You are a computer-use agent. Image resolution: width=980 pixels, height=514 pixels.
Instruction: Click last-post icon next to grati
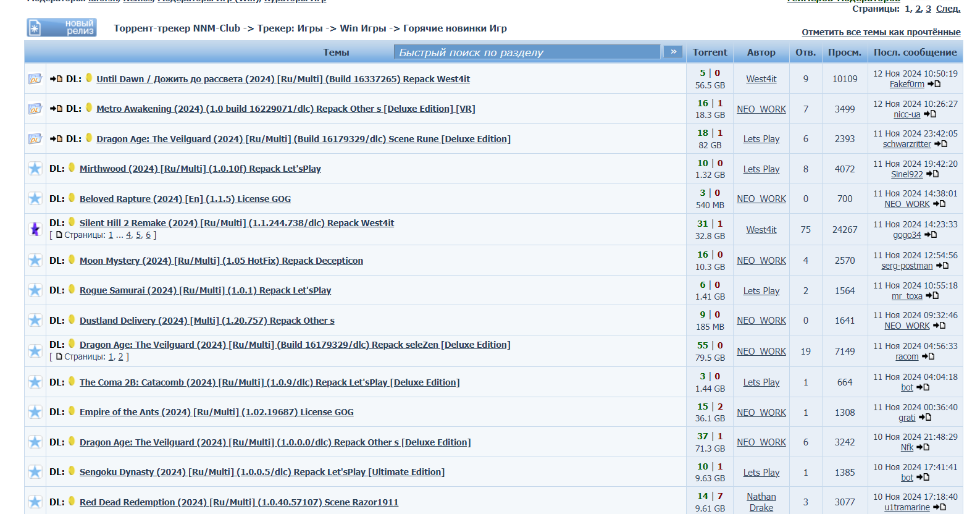tap(925, 418)
